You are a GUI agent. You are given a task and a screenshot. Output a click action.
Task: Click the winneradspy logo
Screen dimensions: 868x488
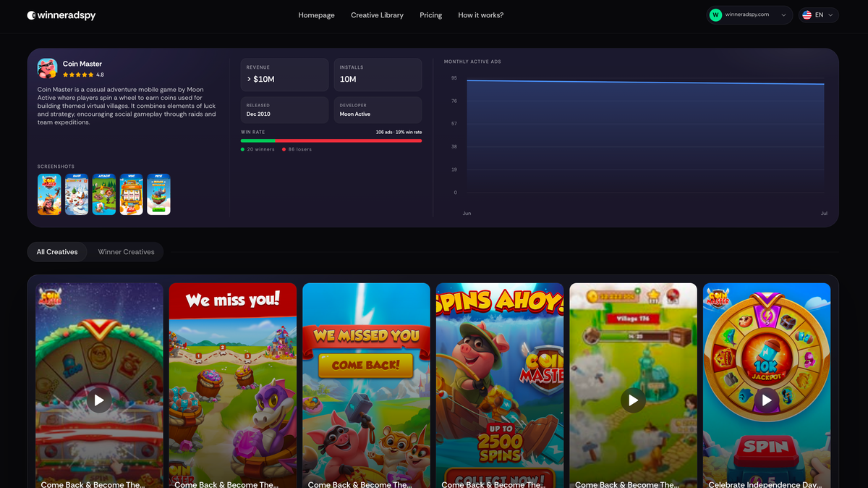coord(61,15)
